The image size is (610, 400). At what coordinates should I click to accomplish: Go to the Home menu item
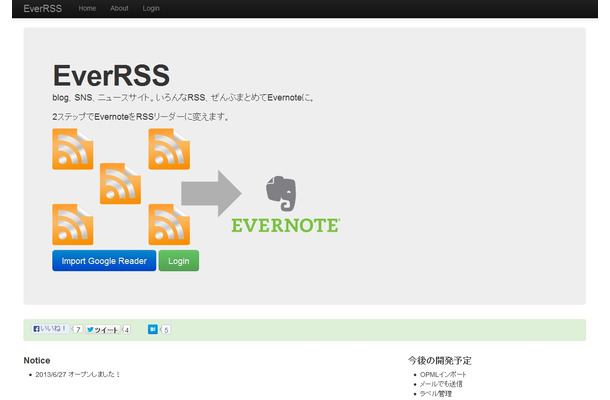click(x=87, y=8)
